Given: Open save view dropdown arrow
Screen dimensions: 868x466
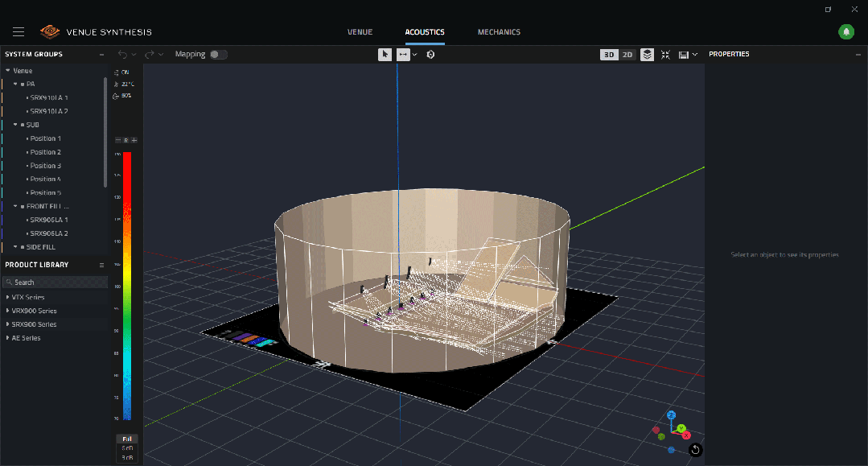Looking at the screenshot, I should tap(695, 55).
